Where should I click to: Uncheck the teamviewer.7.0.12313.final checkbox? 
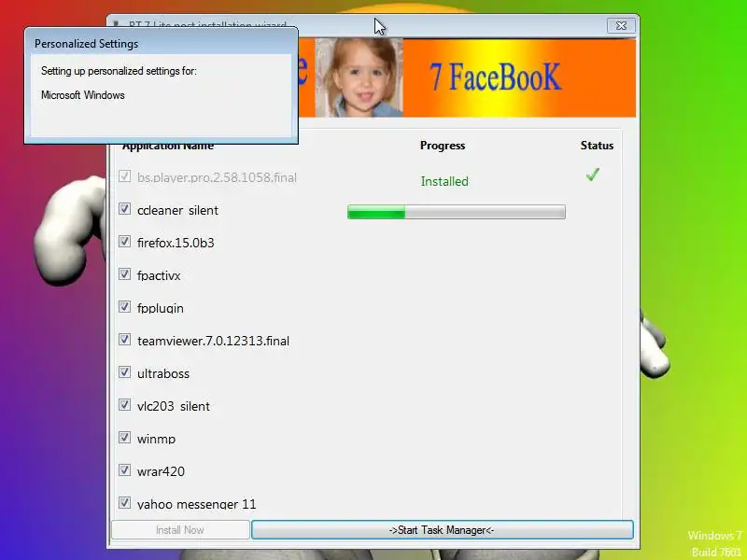click(x=125, y=340)
